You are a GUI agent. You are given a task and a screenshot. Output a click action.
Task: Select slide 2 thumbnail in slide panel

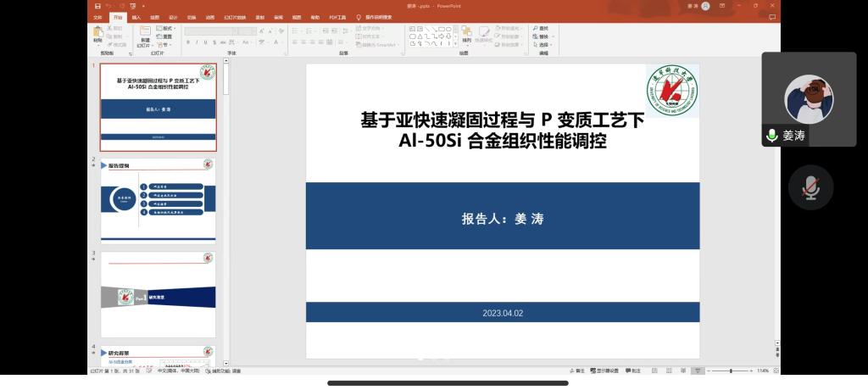(x=158, y=199)
